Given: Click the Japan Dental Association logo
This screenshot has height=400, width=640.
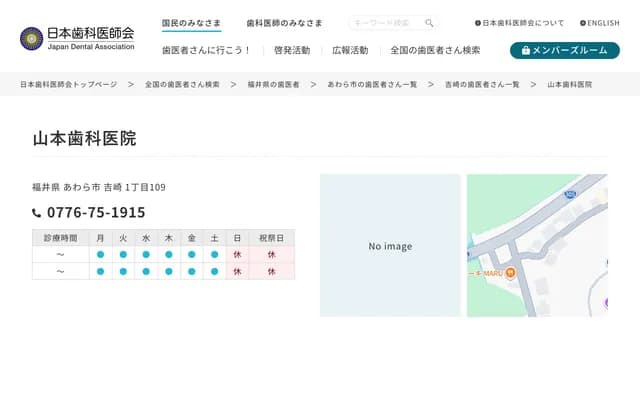Looking at the screenshot, I should pos(77,38).
